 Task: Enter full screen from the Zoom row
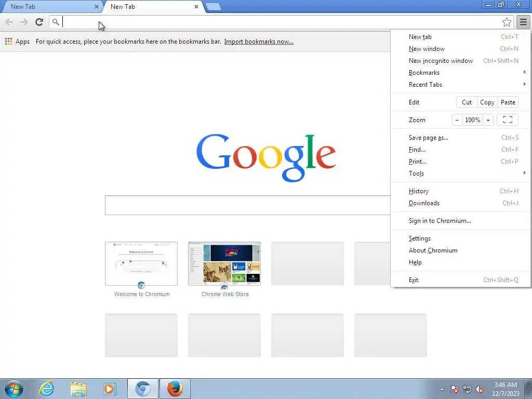pyautogui.click(x=507, y=120)
